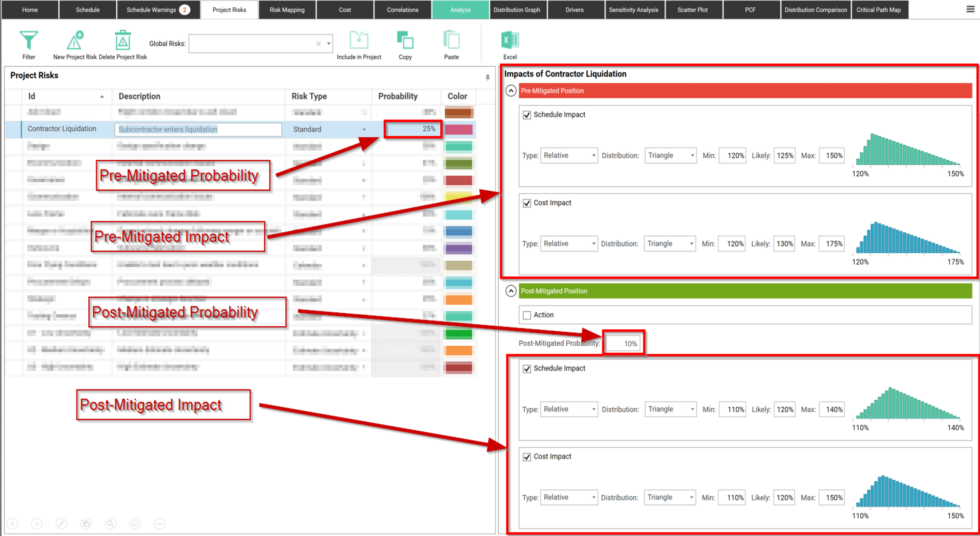Screen dimensions: 980x536
Task: Export risks using the Excel icon
Action: pos(510,43)
